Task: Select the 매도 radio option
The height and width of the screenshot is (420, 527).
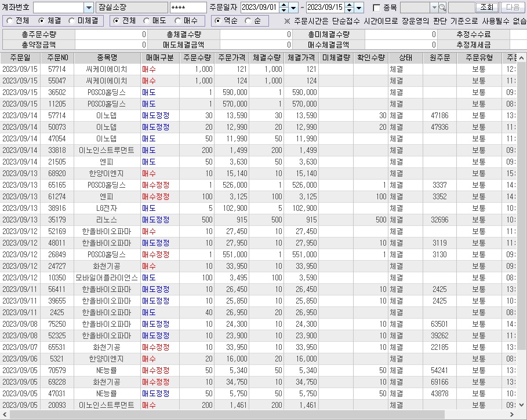Action: coord(147,20)
